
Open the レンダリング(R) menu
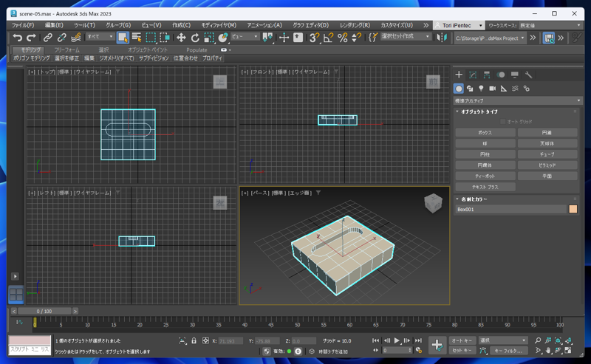(x=355, y=25)
